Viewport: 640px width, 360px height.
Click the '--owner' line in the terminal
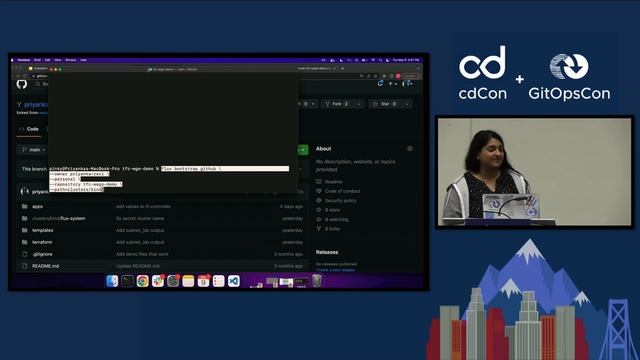[79, 174]
